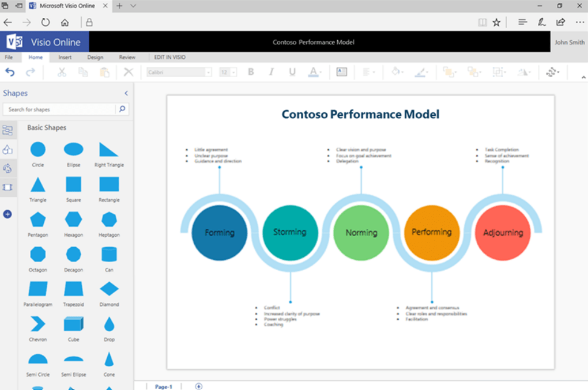Click the Undo arrow in the ribbon
The width and height of the screenshot is (588, 390).
click(x=10, y=72)
